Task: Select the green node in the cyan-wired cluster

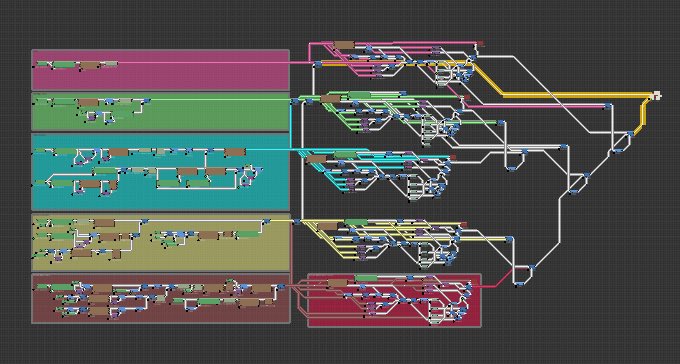Action: click(x=345, y=155)
